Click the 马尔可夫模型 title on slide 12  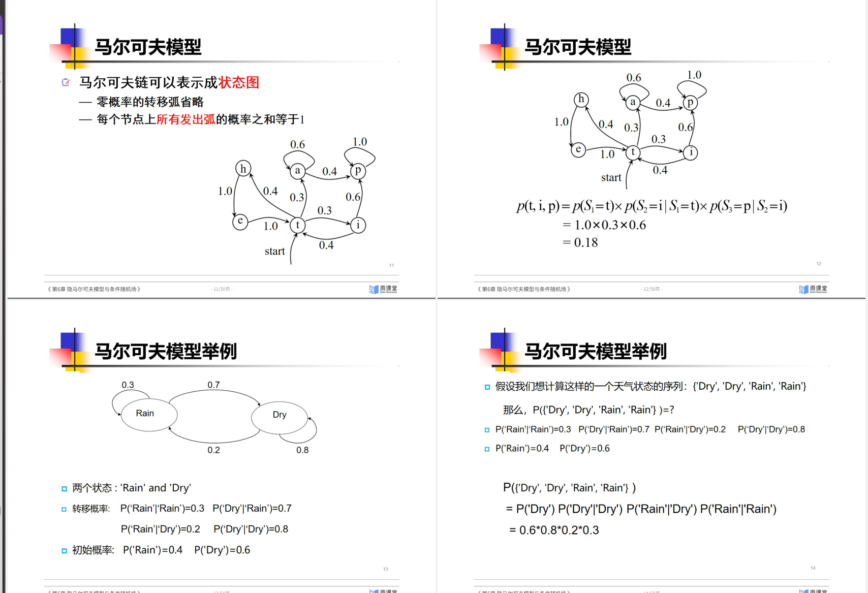coord(577,47)
